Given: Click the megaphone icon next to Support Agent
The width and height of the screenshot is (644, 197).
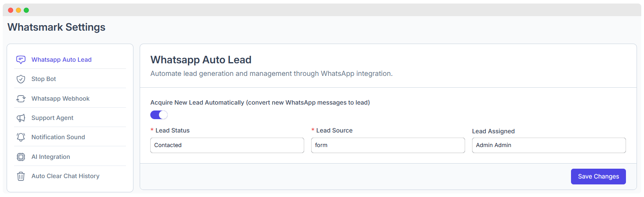Looking at the screenshot, I should tap(21, 118).
